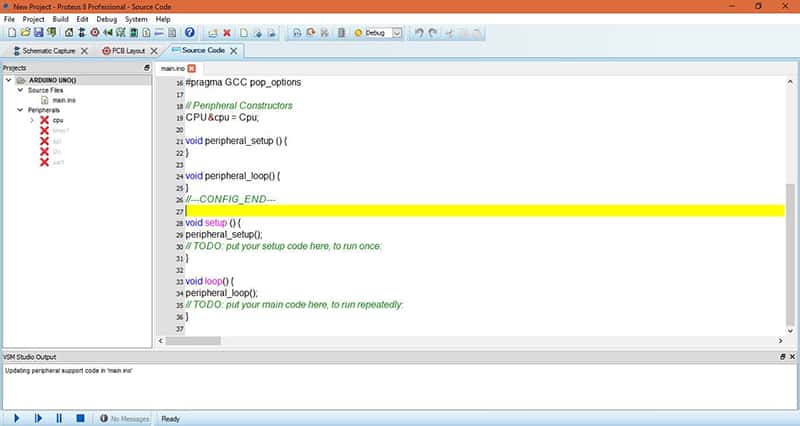
Task: Close the main.ino editor tab
Action: coord(192,68)
